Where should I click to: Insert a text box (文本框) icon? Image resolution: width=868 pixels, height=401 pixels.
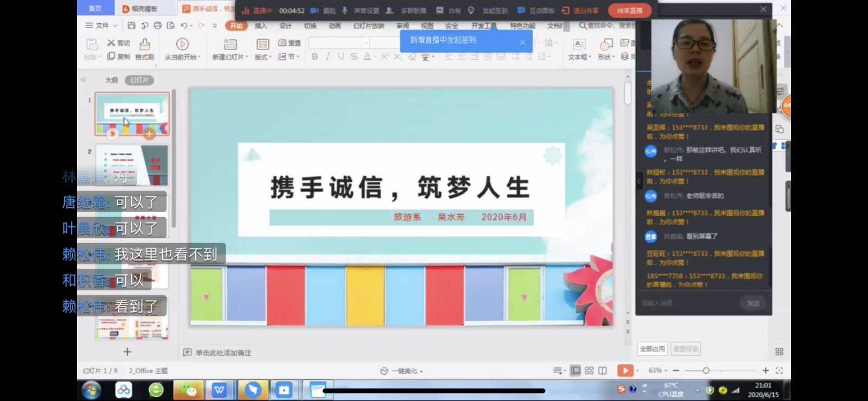pos(579,44)
